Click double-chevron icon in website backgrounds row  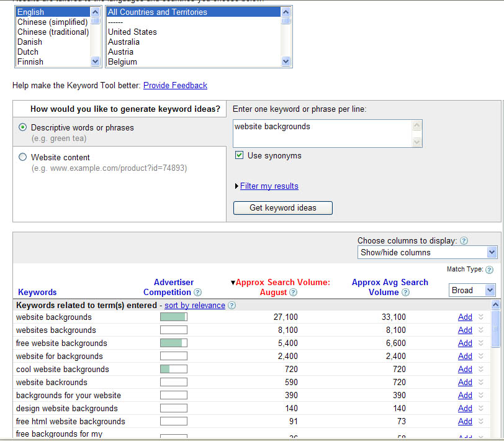(480, 317)
